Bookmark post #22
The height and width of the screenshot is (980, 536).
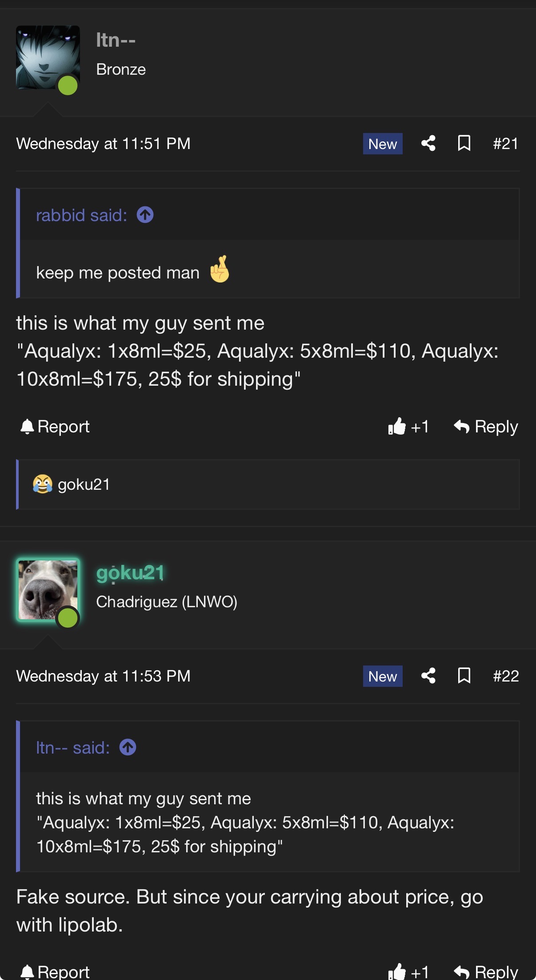coord(464,676)
